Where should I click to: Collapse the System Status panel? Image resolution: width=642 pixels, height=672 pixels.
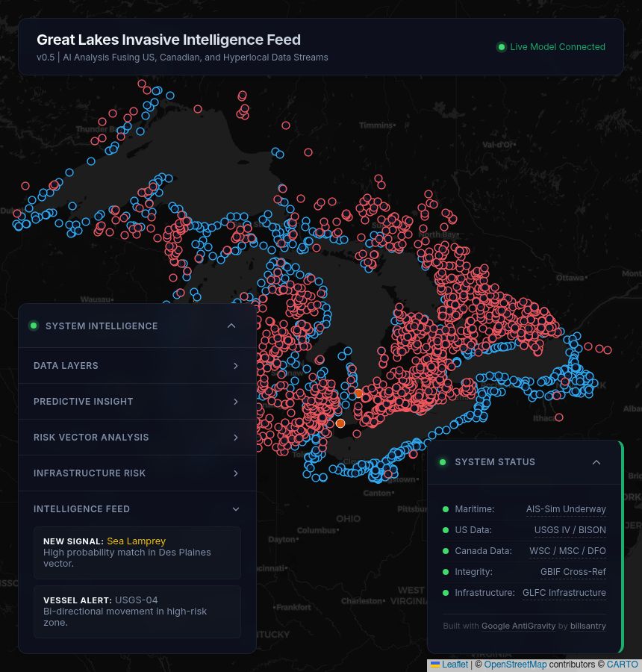[596, 461]
